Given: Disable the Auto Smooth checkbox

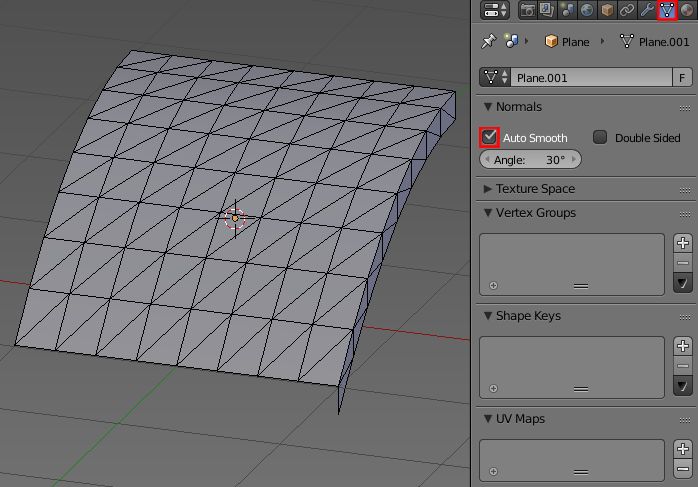Looking at the screenshot, I should [489, 137].
